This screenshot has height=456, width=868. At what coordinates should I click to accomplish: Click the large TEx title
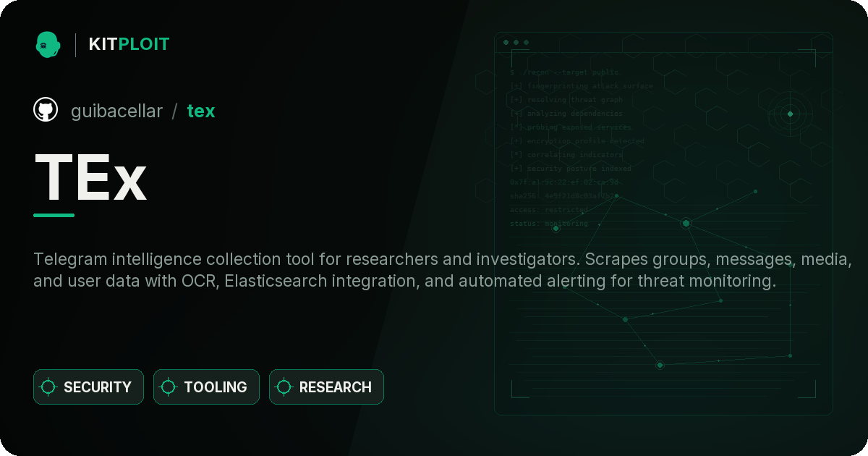(90, 176)
